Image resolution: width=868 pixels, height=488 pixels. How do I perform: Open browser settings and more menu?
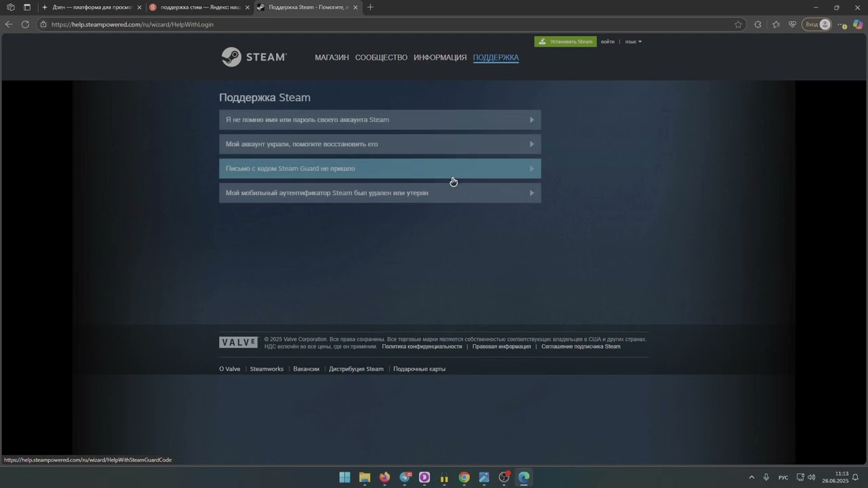[x=842, y=24]
